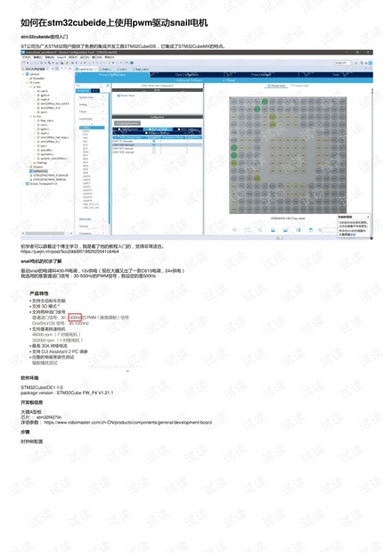Click the zoom in icon below the pinout
This screenshot has height=553, width=392.
234,230
